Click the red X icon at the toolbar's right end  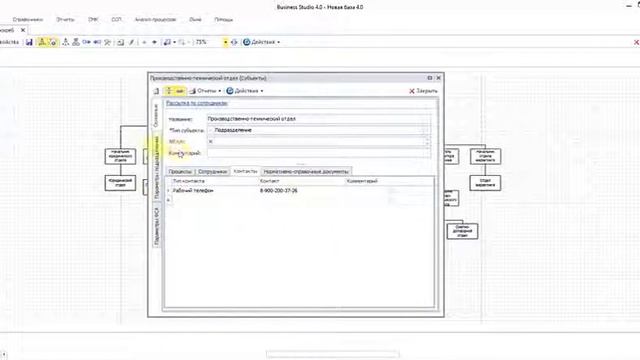(x=636, y=42)
